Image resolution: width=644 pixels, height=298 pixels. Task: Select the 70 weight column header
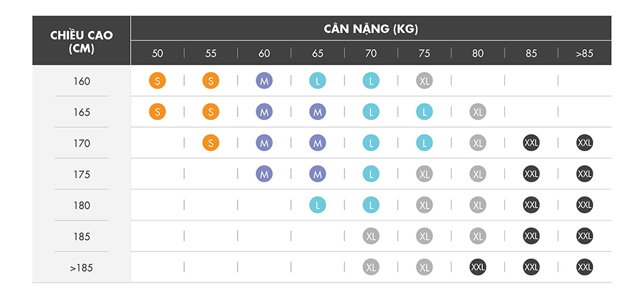tap(371, 54)
